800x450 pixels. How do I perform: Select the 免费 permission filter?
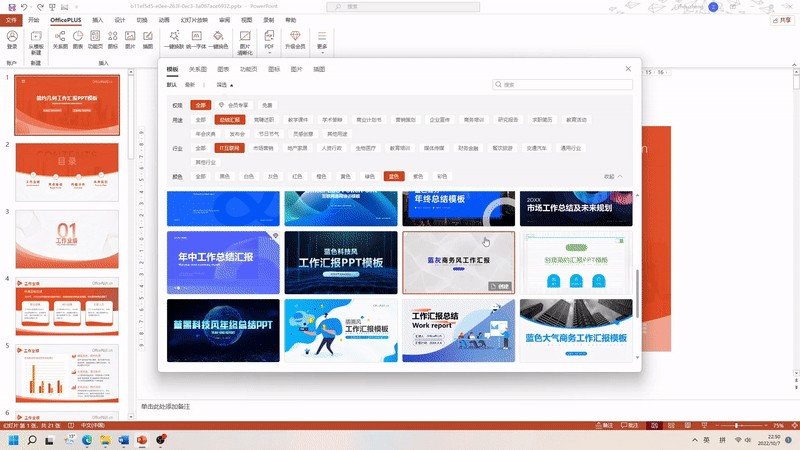point(267,105)
